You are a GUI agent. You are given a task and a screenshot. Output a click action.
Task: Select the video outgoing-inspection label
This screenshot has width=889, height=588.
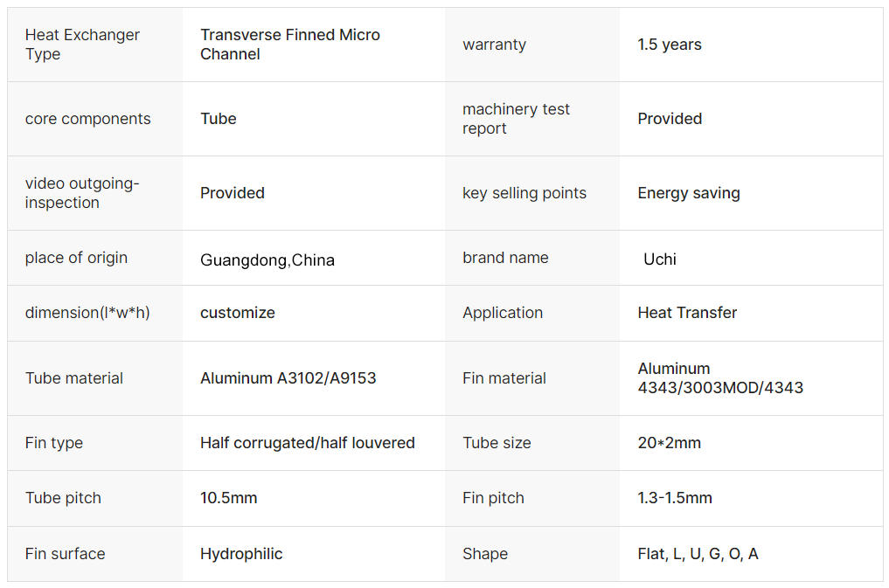point(81,193)
